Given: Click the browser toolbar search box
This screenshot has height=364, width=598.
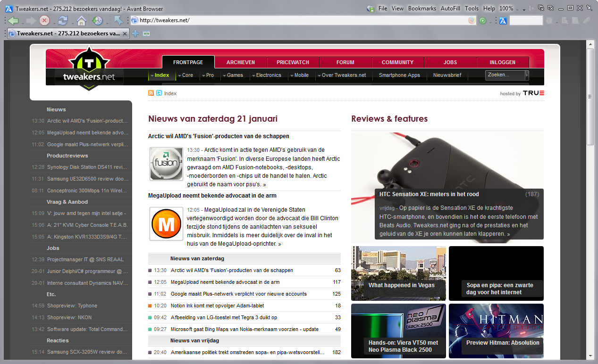Looking at the screenshot, I should (526, 20).
